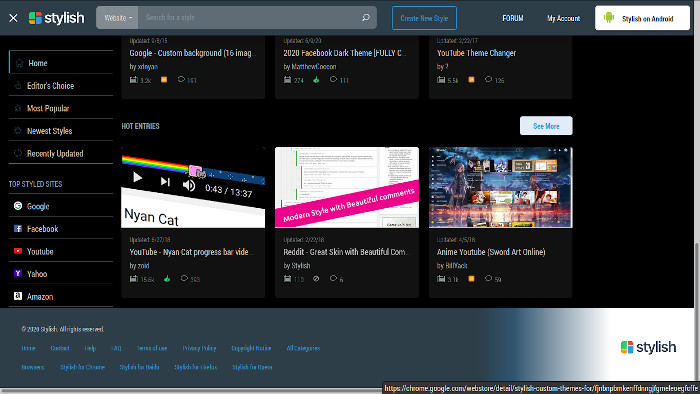700x394 pixels.
Task: Click the search magnifier icon
Action: tap(366, 17)
